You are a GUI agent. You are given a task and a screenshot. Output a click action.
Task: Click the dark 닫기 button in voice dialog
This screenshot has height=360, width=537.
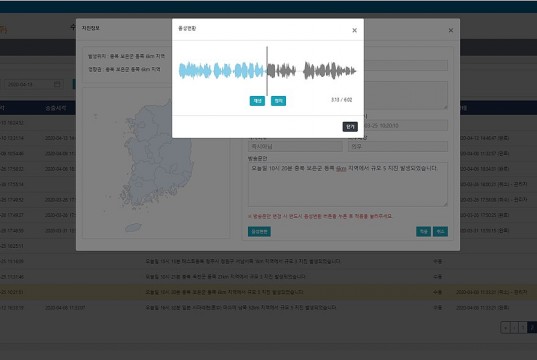click(350, 127)
